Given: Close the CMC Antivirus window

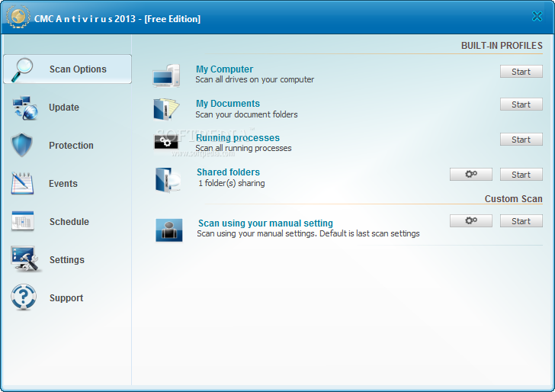Looking at the screenshot, I should coord(537,16).
